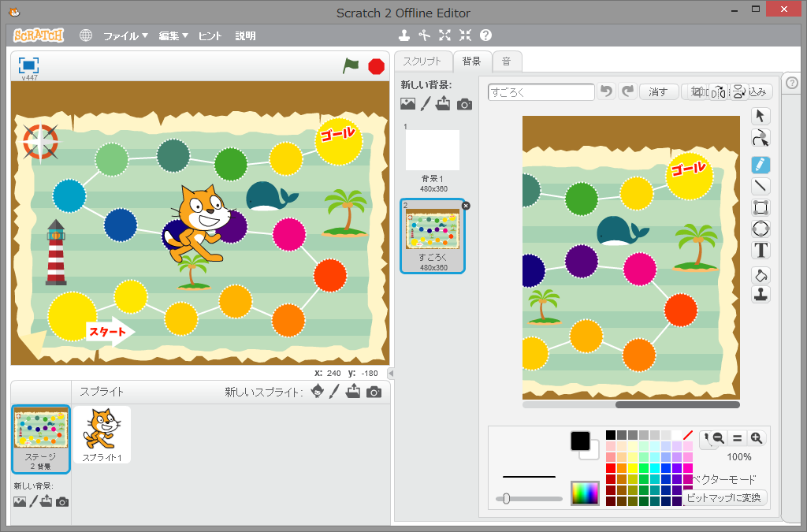Choose backdrop from library under 新しい背景
The width and height of the screenshot is (807, 532).
coord(407,104)
